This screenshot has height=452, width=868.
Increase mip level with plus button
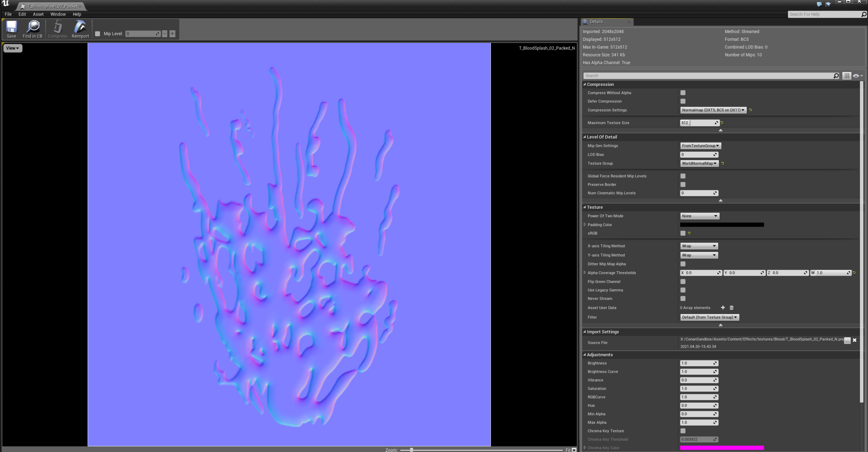(172, 33)
